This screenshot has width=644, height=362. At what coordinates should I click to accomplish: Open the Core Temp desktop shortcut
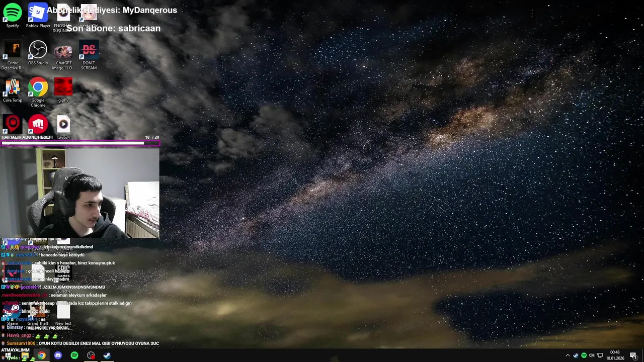(13, 90)
